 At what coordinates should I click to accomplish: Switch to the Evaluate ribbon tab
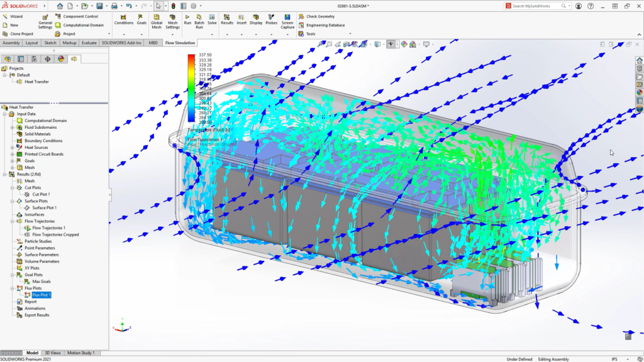[x=89, y=43]
